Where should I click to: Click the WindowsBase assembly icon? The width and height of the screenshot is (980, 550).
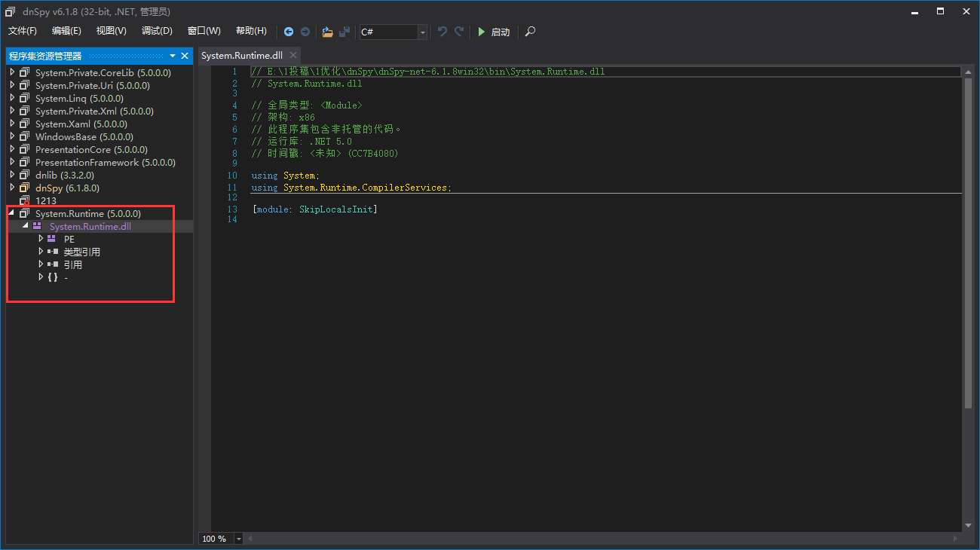24,136
